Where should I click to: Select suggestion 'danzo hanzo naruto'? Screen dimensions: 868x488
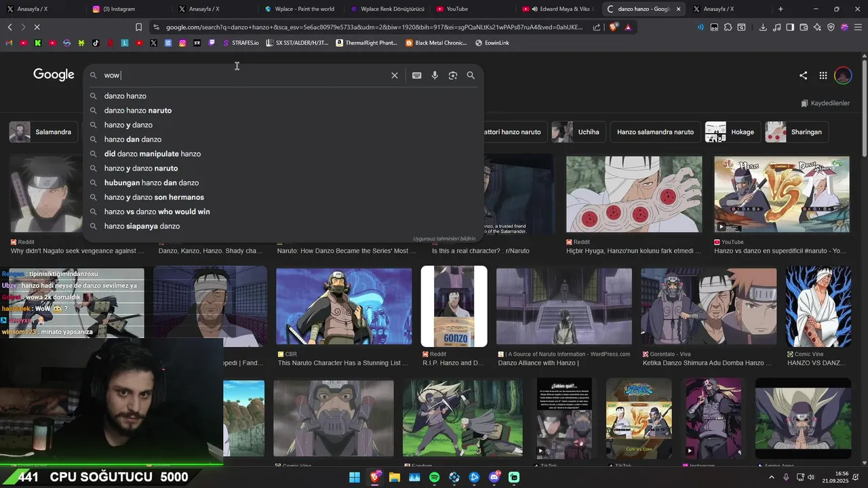click(x=283, y=110)
